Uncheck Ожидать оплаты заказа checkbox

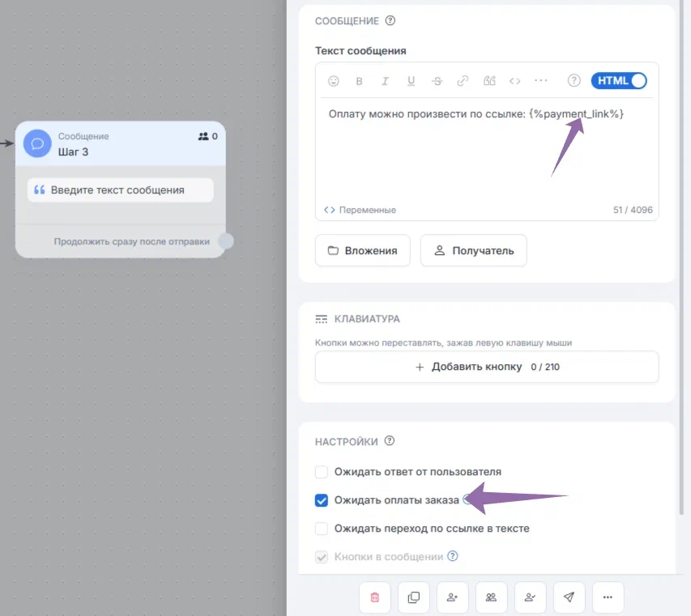click(322, 500)
